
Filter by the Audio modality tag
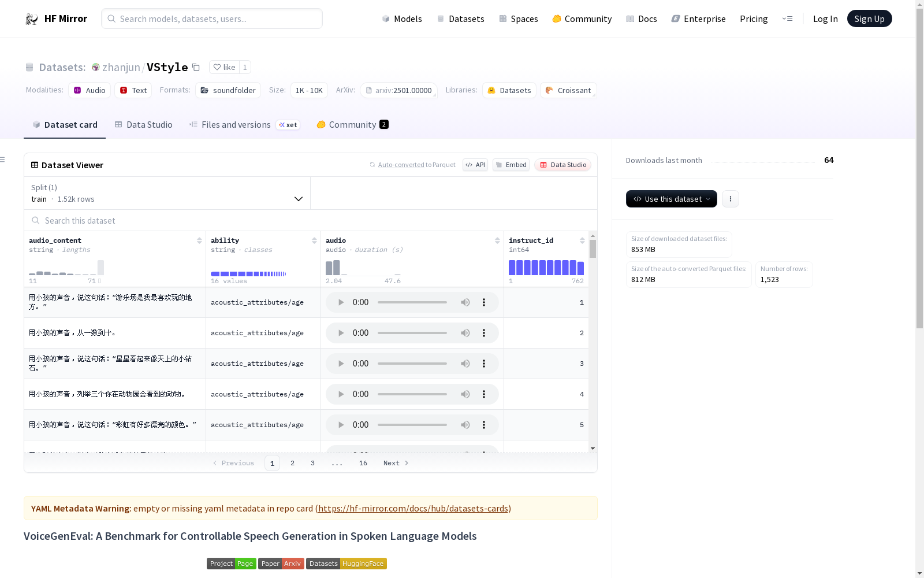pos(90,90)
